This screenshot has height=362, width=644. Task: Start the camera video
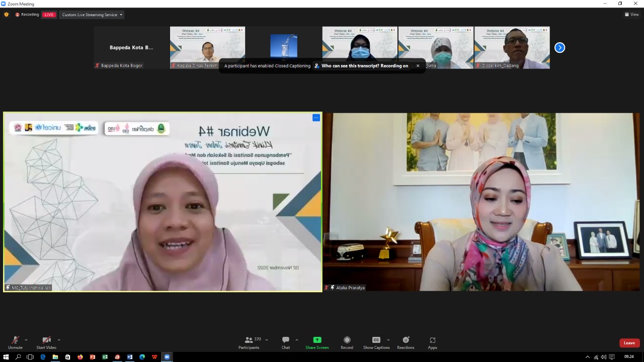pos(46,342)
